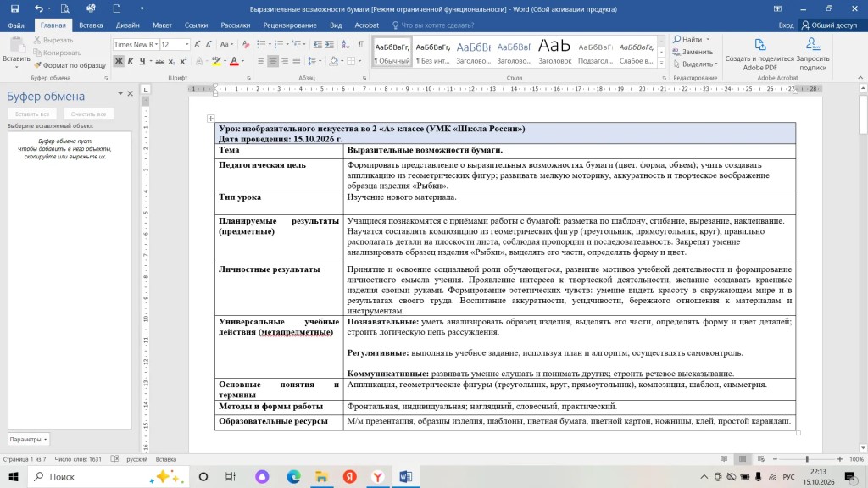
Task: Click the zoom slider handle in status bar
Action: [807, 459]
